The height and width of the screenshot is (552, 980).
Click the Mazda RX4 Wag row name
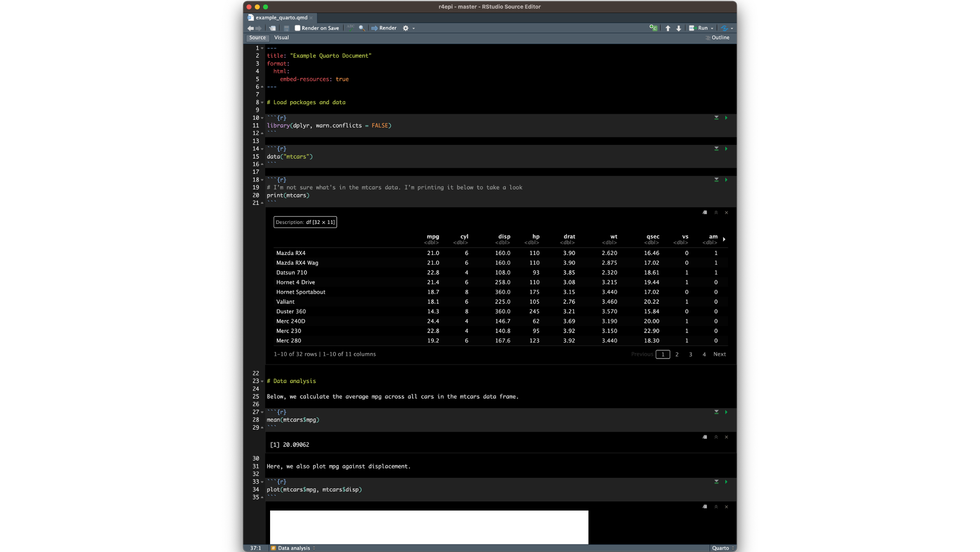click(x=297, y=263)
